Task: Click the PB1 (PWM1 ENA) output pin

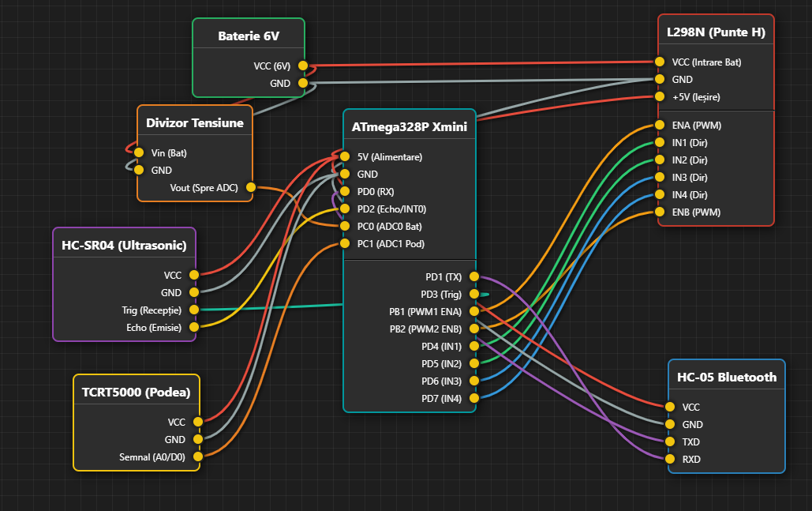Action: (x=473, y=311)
